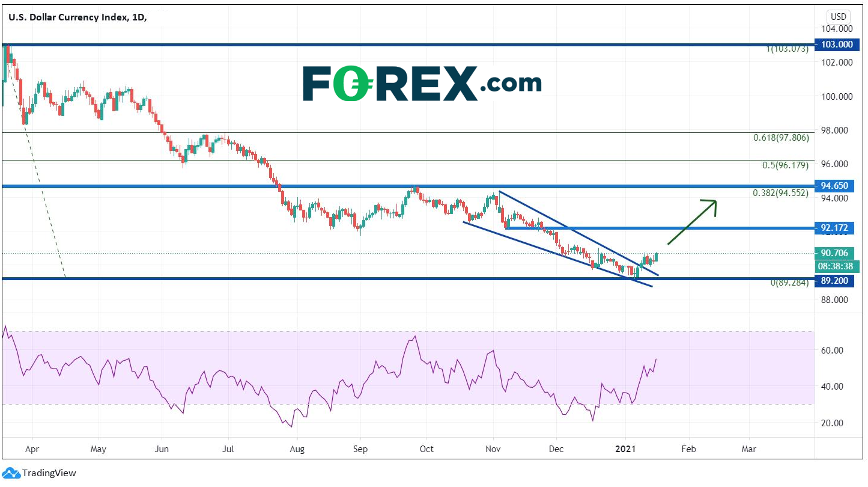Select the green upward projection arrow
Image resolution: width=868 pixels, height=487 pixels.
pos(693,222)
